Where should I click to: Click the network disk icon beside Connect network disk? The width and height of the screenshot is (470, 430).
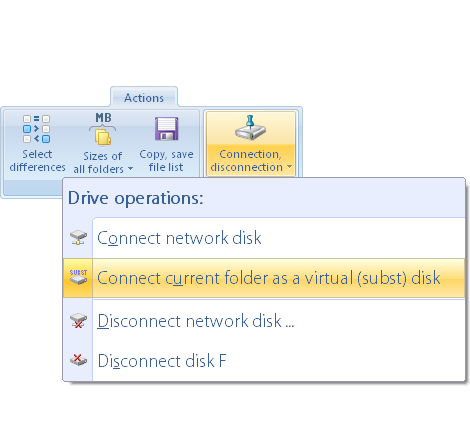pyautogui.click(x=78, y=238)
